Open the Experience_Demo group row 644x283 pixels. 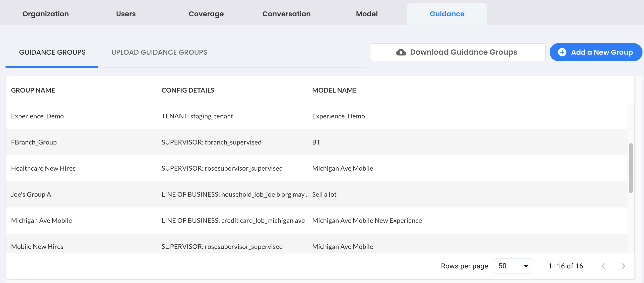[37, 116]
